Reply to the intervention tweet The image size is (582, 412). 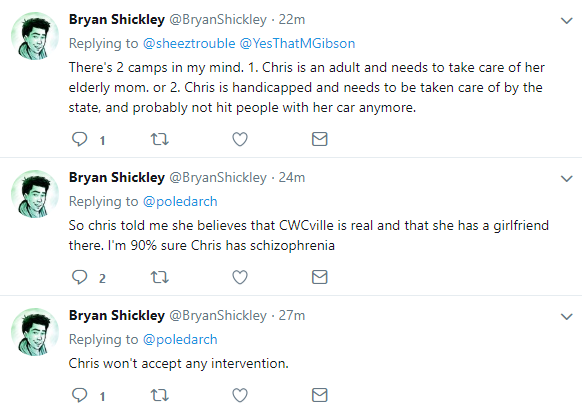(79, 395)
